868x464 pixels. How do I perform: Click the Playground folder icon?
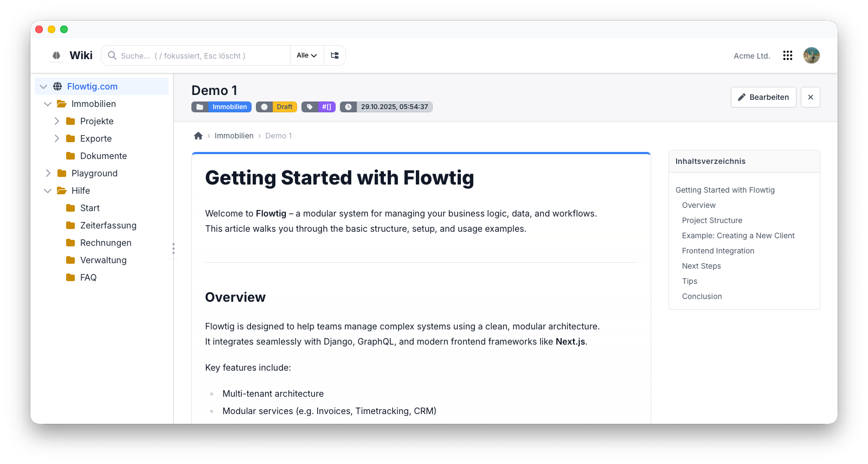(62, 173)
